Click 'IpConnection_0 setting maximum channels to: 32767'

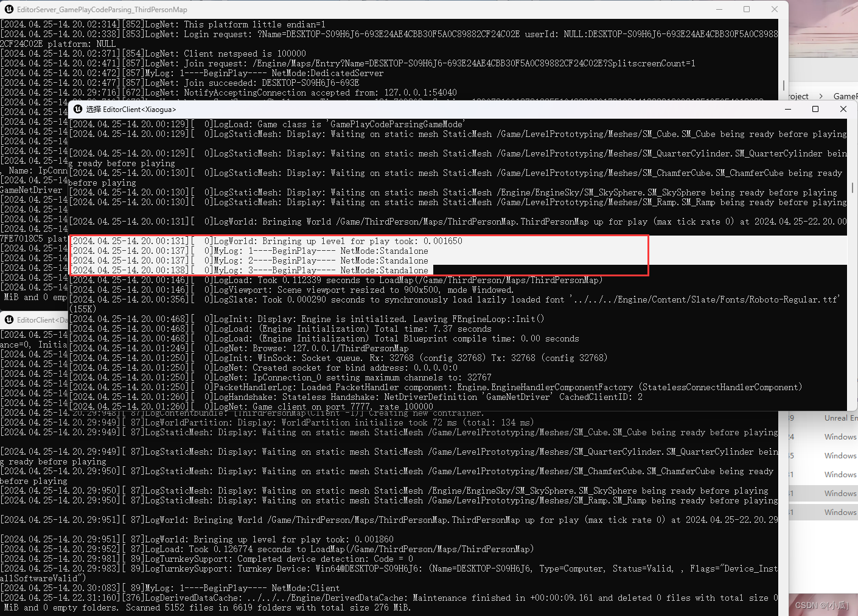pyautogui.click(x=281, y=377)
